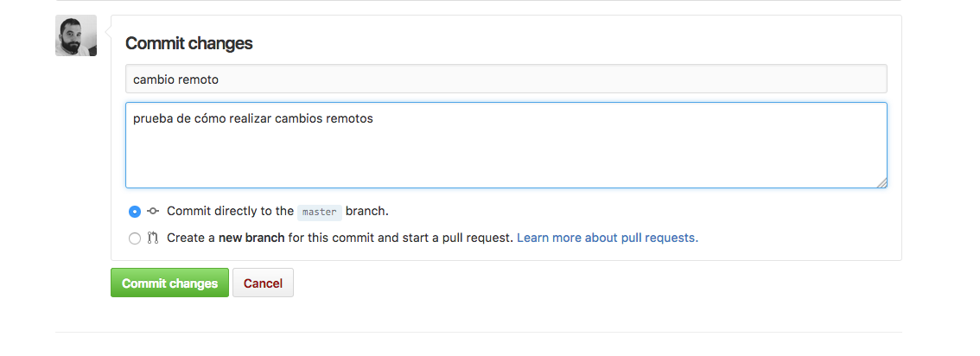The width and height of the screenshot is (980, 356).
Task: Click the 'master' branch name badge
Action: pos(320,212)
